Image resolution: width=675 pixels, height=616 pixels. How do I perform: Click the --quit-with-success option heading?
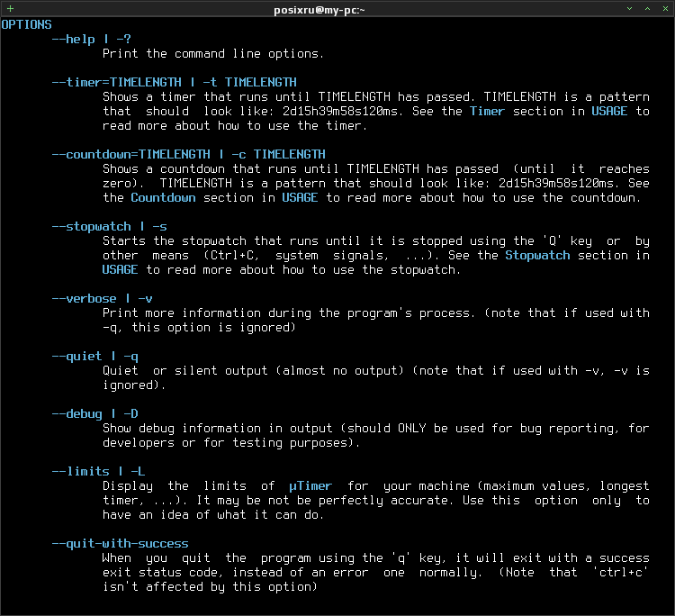(120, 544)
